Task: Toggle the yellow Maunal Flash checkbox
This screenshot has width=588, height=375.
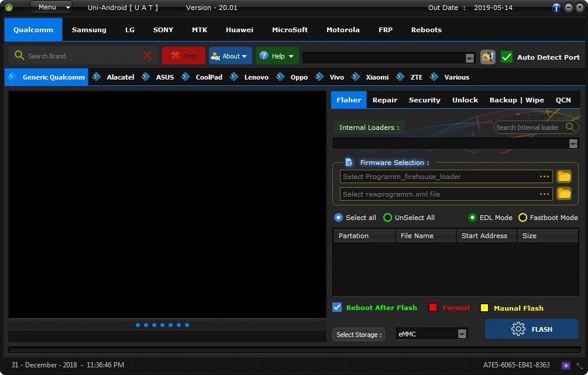Action: tap(484, 308)
